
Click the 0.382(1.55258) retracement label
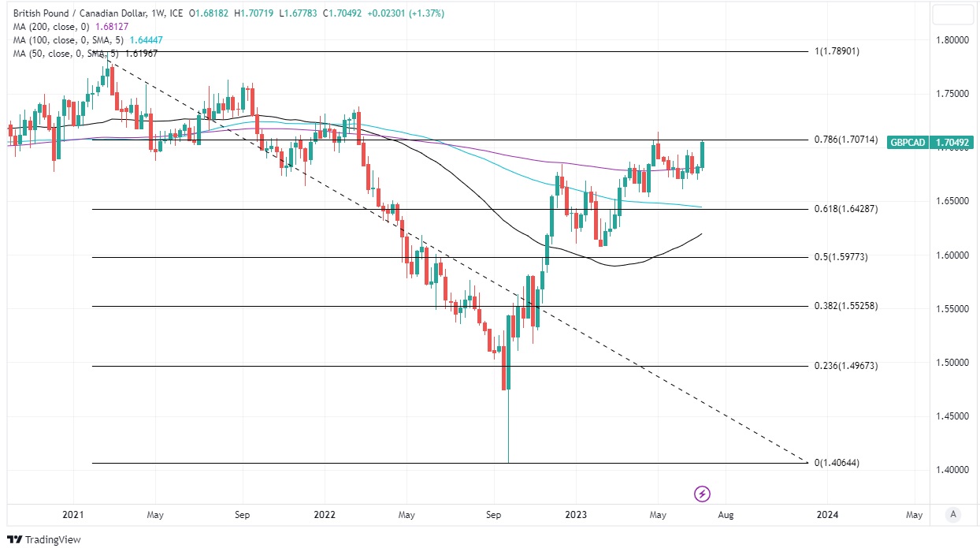pyautogui.click(x=846, y=306)
